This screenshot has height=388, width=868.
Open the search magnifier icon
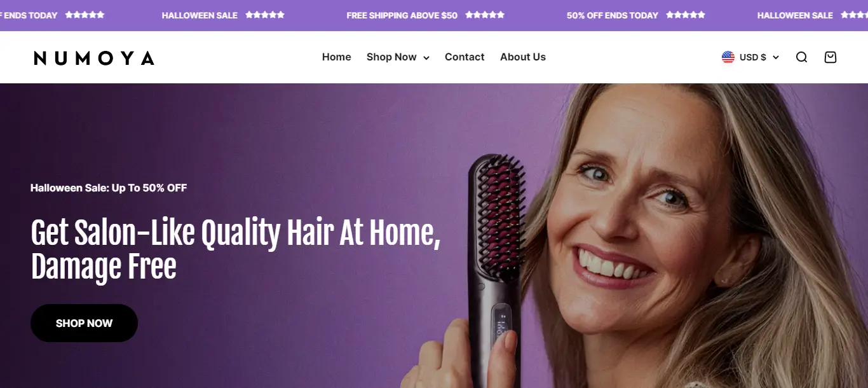tap(801, 57)
